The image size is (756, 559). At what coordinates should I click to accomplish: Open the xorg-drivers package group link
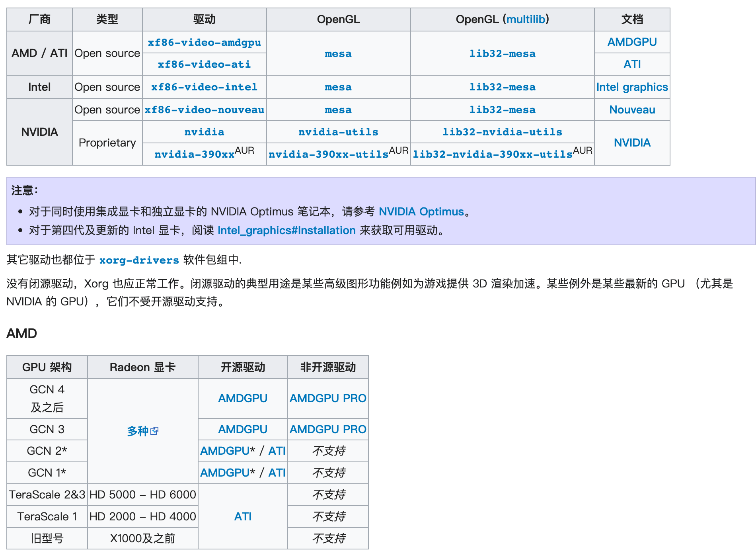tap(139, 260)
